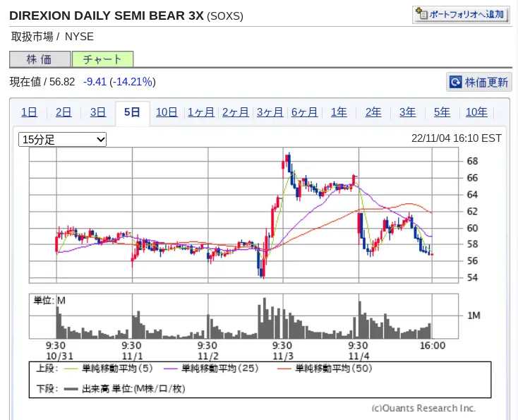The height and width of the screenshot is (420, 518).
Task: View the 3年 chart
Action: [408, 112]
